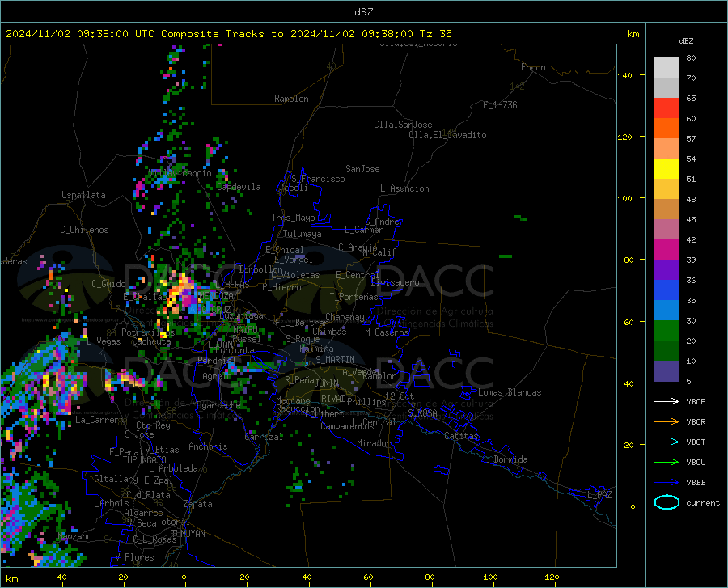This screenshot has height=588, width=728.
Task: Click the Encon location label
Action: (533, 67)
